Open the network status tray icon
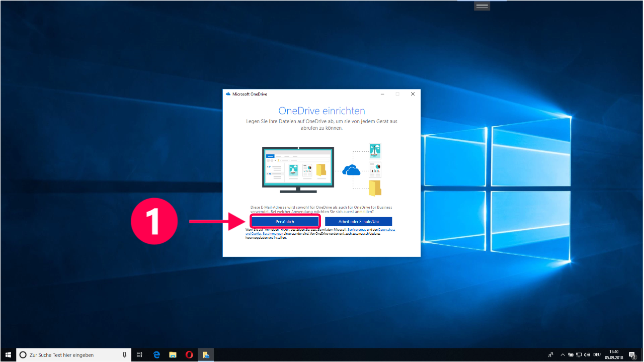This screenshot has width=644, height=362. click(x=579, y=355)
